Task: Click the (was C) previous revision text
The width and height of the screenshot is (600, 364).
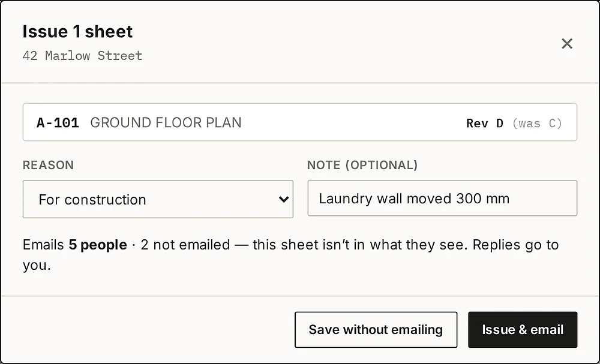Action: (537, 123)
